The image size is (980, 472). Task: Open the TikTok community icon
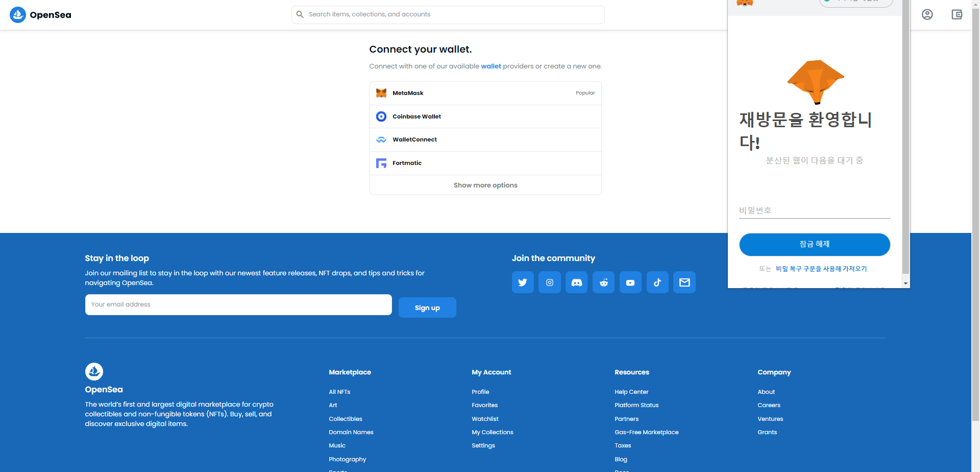(657, 282)
